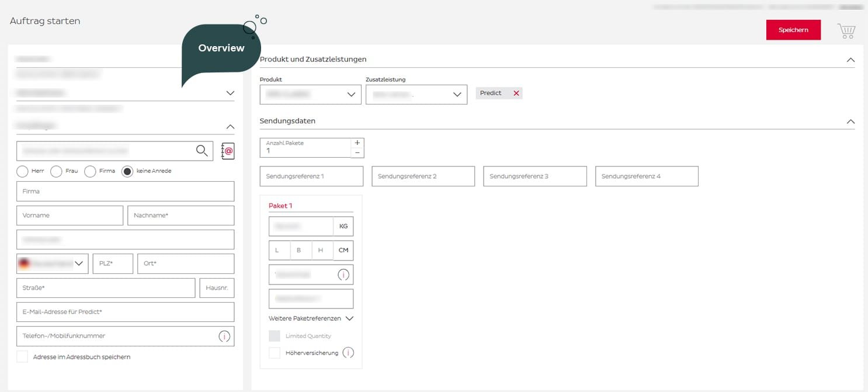Click the Speichern button
The width and height of the screenshot is (868, 392).
(x=793, y=30)
